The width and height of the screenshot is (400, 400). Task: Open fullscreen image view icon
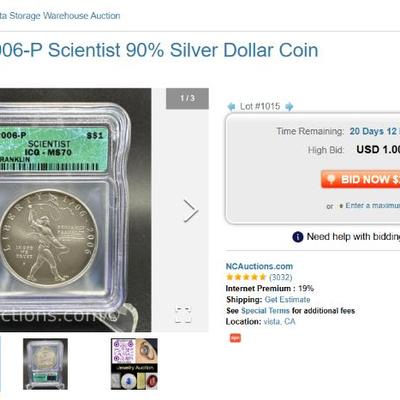(183, 314)
